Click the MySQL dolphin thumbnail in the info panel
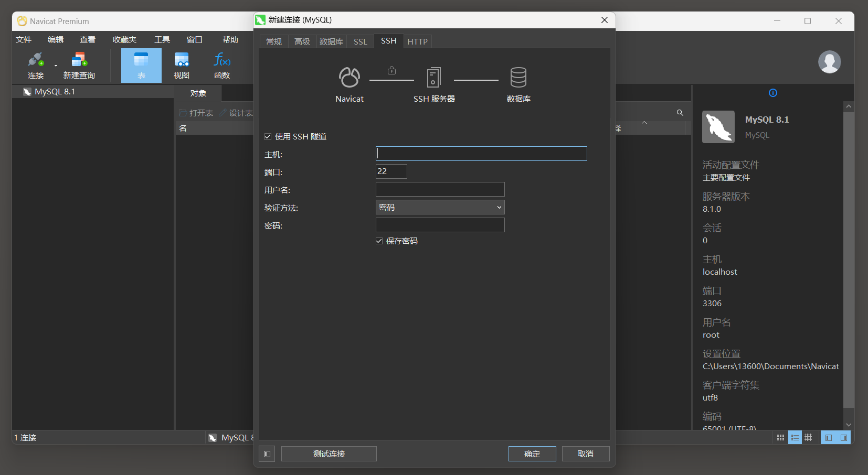Viewport: 868px width, 475px height. click(x=718, y=127)
